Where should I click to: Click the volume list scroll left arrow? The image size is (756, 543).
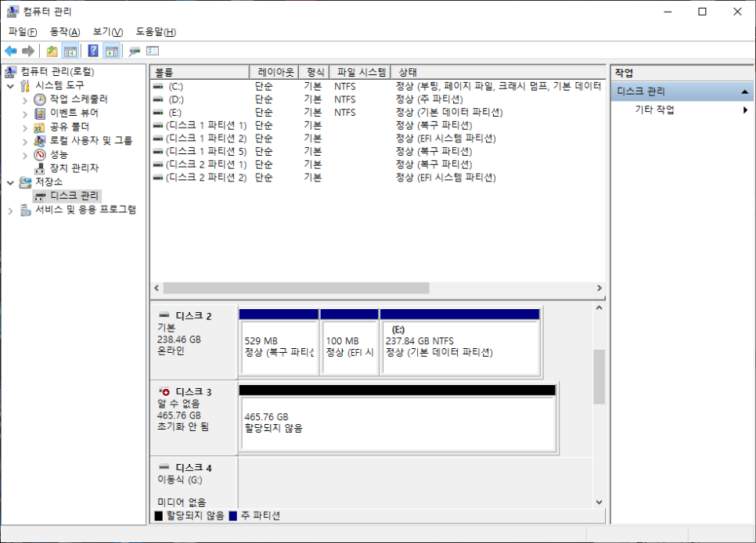[x=157, y=288]
